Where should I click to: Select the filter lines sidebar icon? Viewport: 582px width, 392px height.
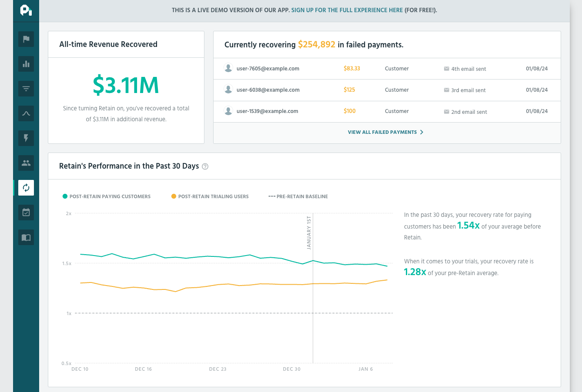point(26,89)
